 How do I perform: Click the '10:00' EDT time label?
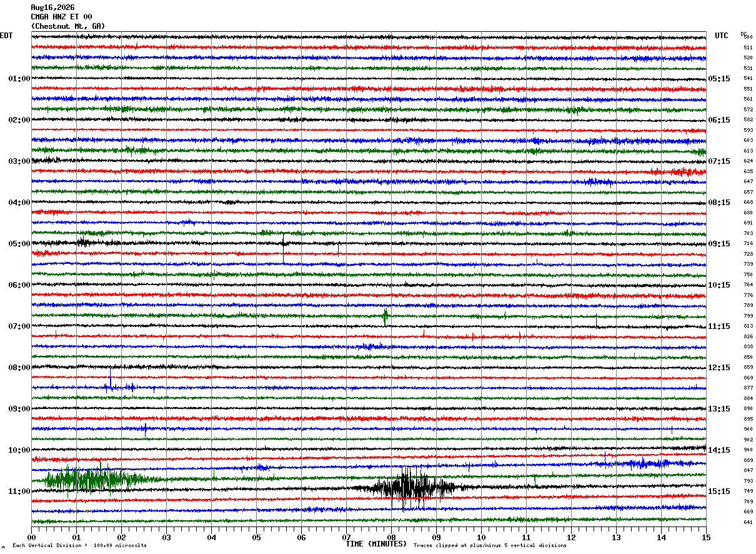(x=19, y=450)
